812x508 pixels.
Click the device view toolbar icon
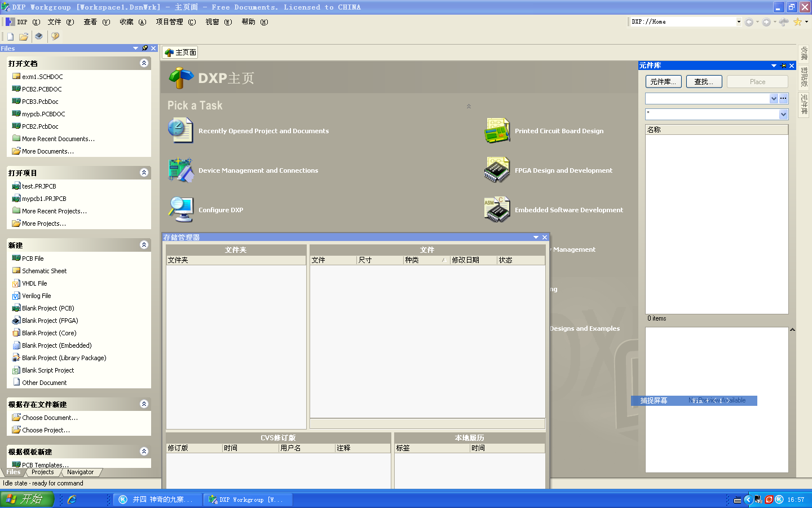[x=38, y=36]
